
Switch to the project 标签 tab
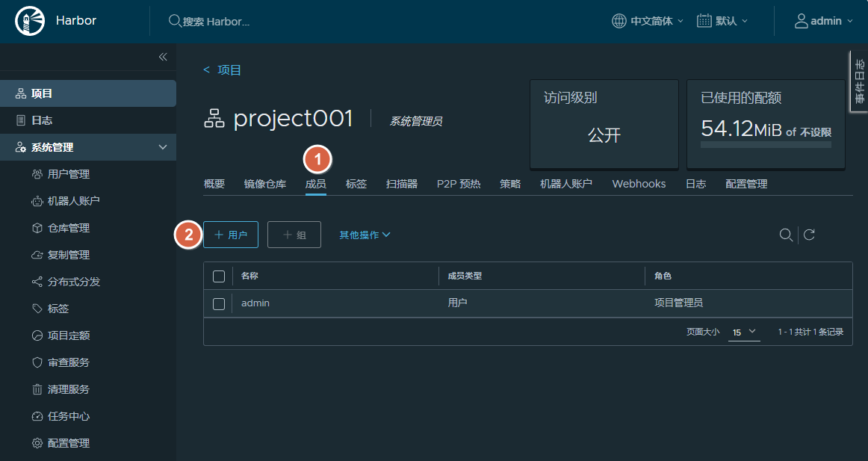(356, 184)
